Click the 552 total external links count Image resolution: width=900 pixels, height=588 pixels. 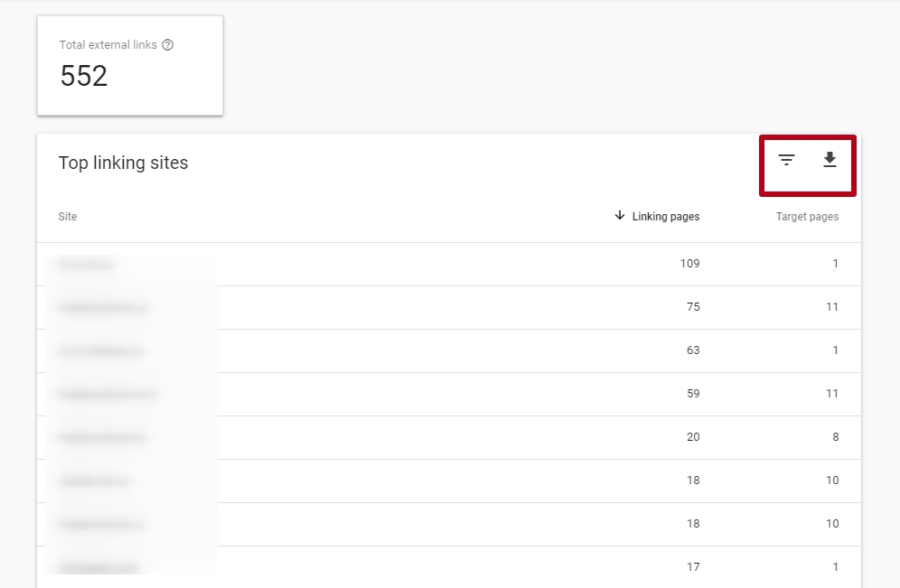pyautogui.click(x=84, y=76)
